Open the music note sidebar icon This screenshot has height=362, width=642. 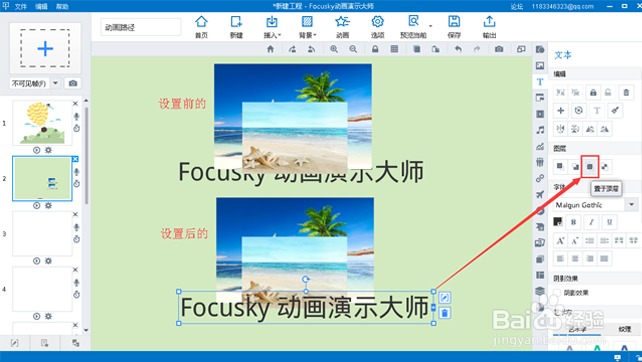pyautogui.click(x=540, y=130)
